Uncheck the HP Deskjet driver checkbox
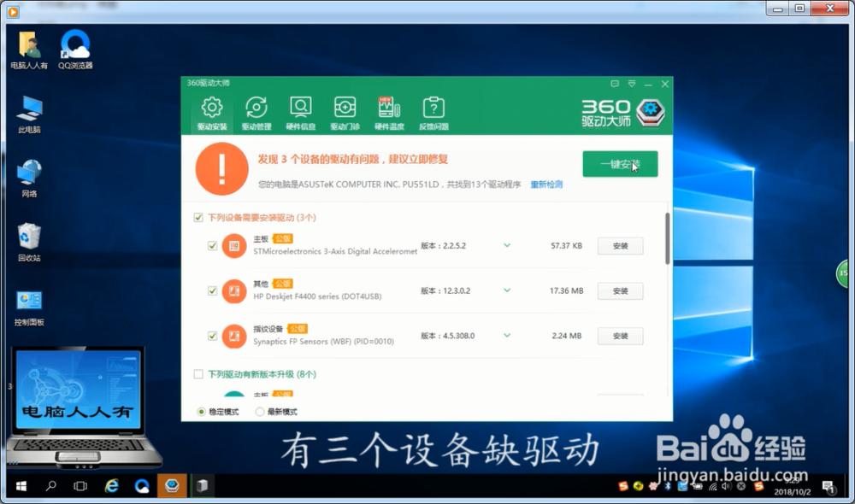This screenshot has height=504, width=855. [213, 291]
